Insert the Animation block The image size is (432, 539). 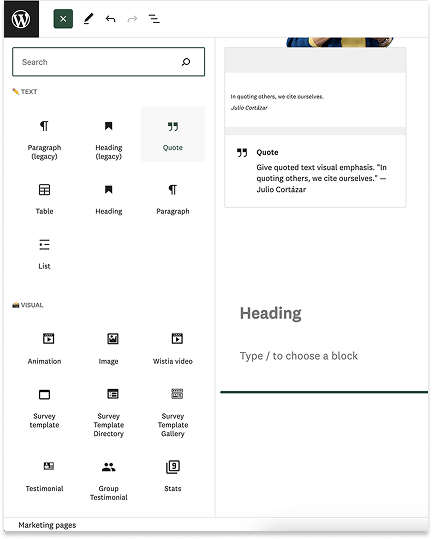44,349
